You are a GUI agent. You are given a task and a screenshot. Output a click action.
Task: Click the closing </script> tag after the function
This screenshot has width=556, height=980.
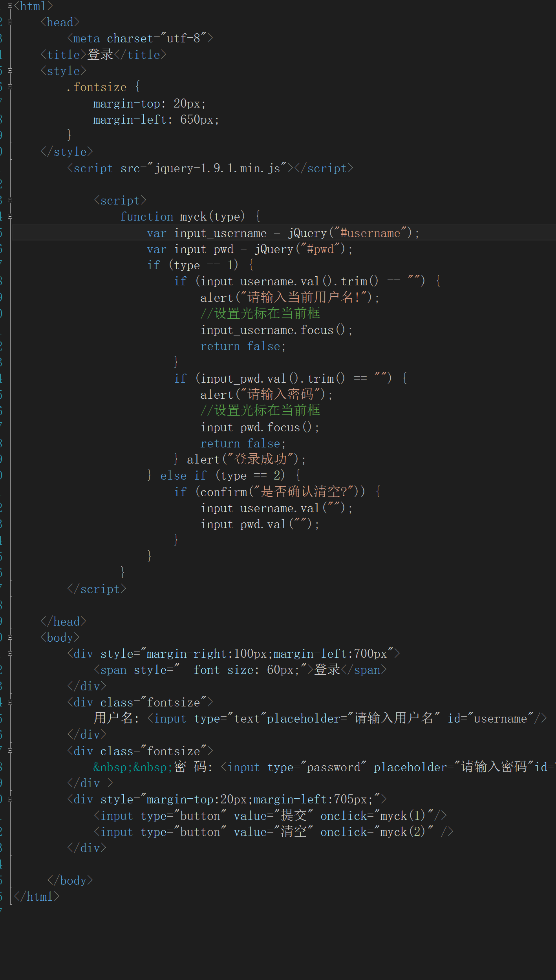[x=97, y=589]
